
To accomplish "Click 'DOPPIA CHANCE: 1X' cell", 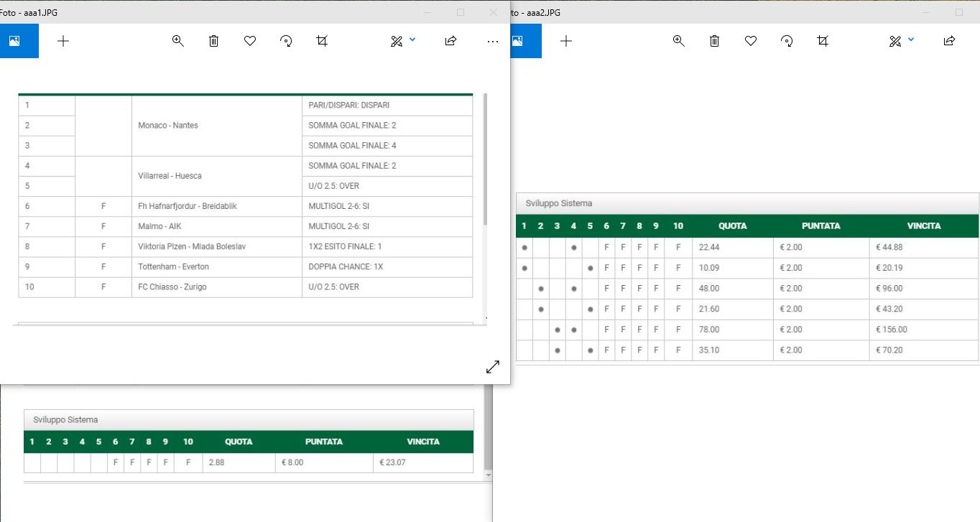I will pyautogui.click(x=387, y=266).
